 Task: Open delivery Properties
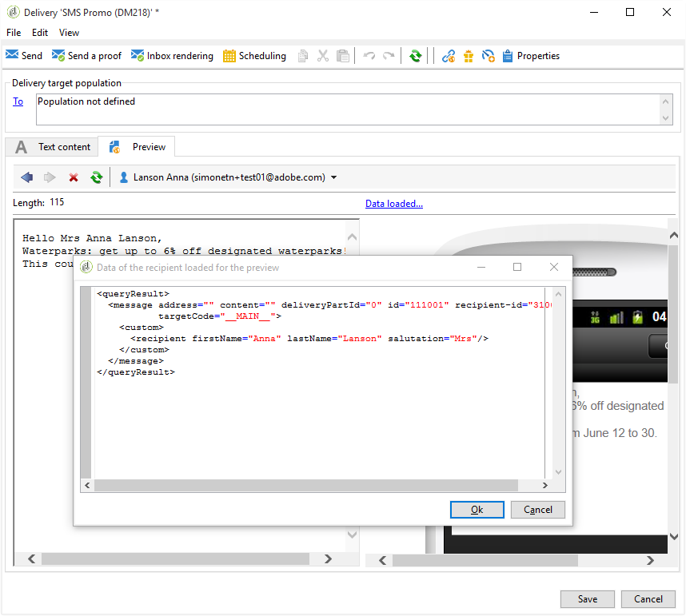(x=531, y=56)
